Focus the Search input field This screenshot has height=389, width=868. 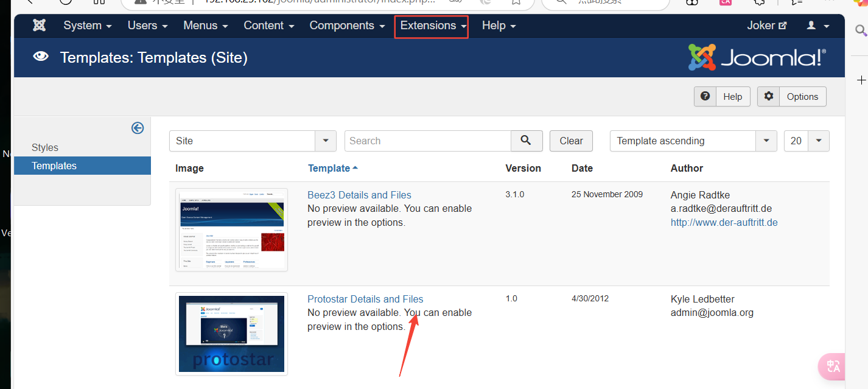(428, 141)
